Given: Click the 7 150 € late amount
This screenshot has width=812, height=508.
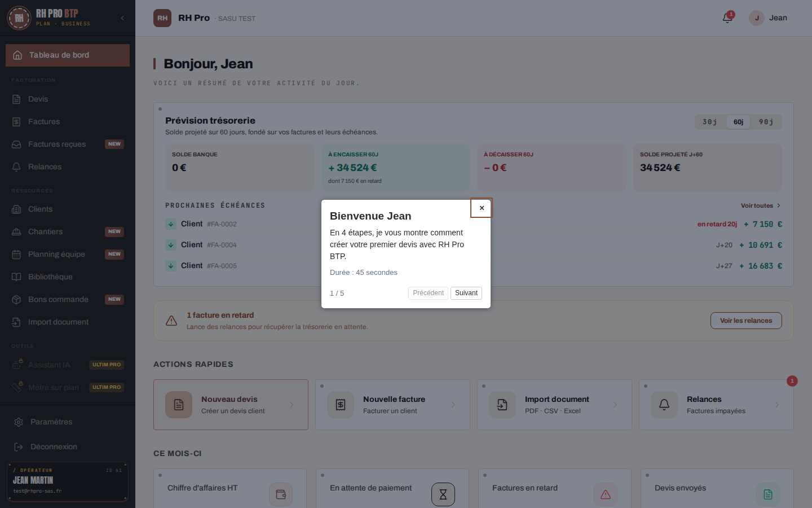Looking at the screenshot, I should pos(763,224).
